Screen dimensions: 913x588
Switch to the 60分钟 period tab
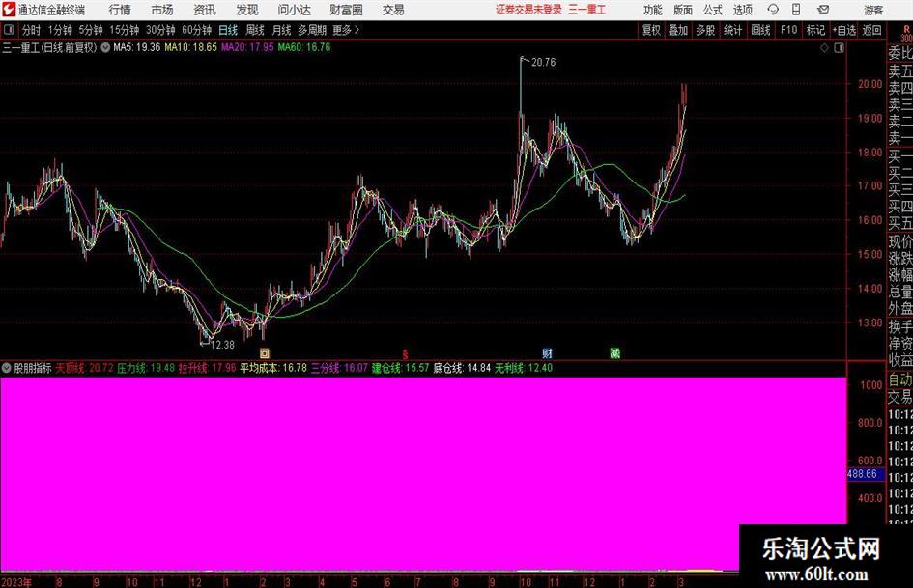(197, 30)
